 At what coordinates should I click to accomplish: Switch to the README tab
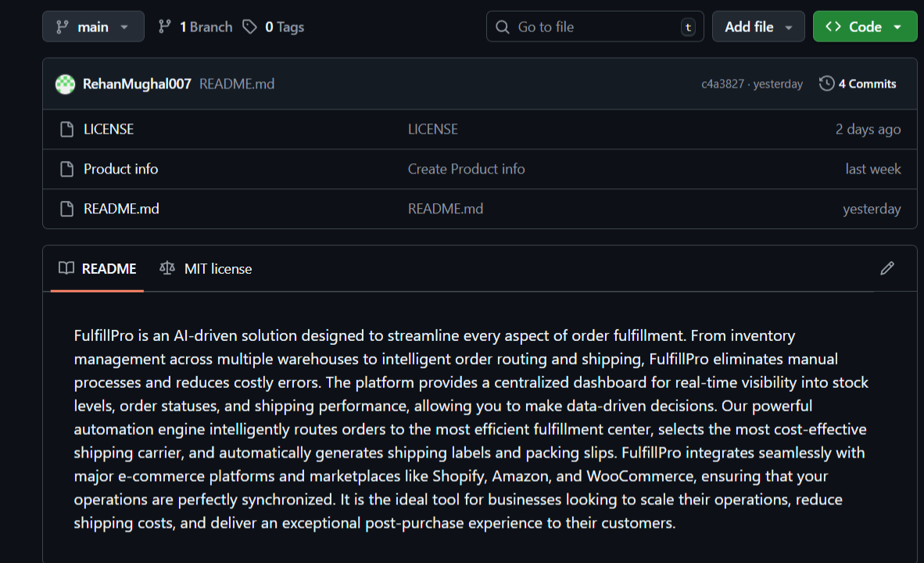pyautogui.click(x=98, y=269)
